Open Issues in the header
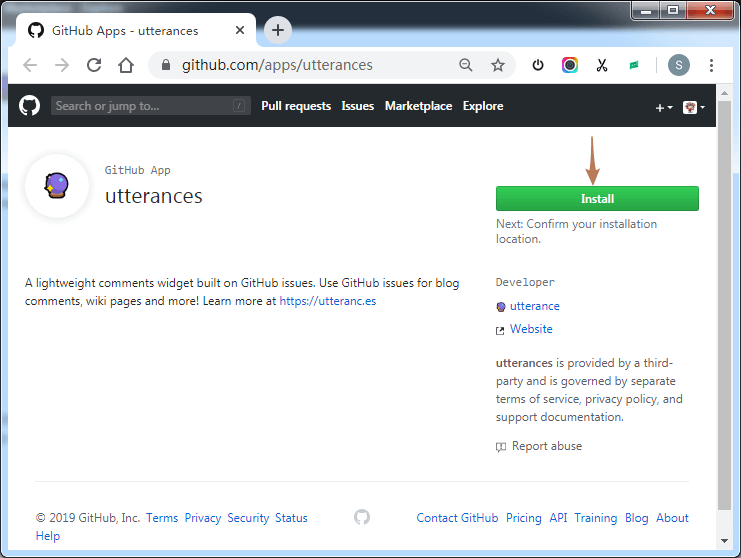This screenshot has height=558, width=741. click(x=358, y=106)
